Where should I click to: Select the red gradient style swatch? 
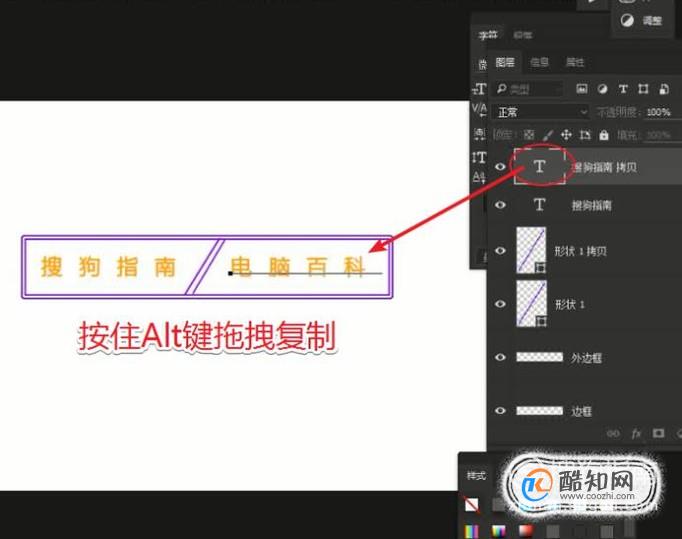[526, 531]
